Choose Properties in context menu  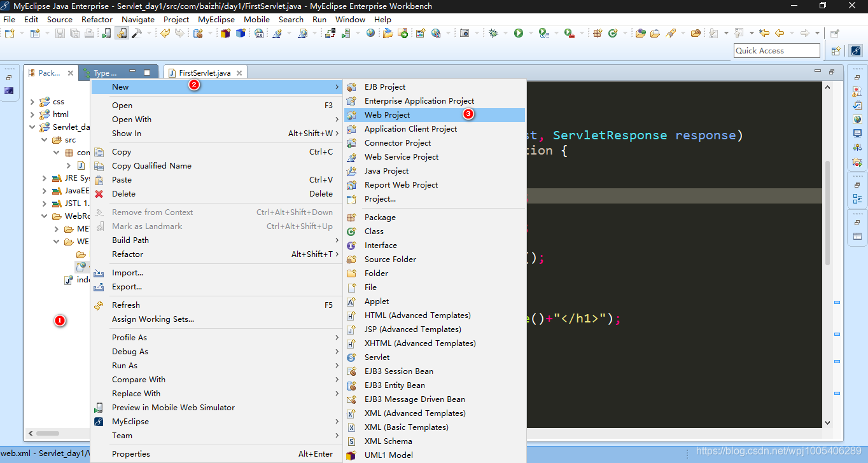coord(216,454)
